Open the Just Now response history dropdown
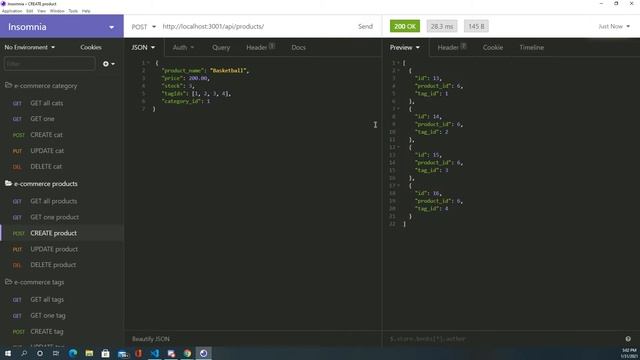The height and width of the screenshot is (360, 640). (x=614, y=27)
